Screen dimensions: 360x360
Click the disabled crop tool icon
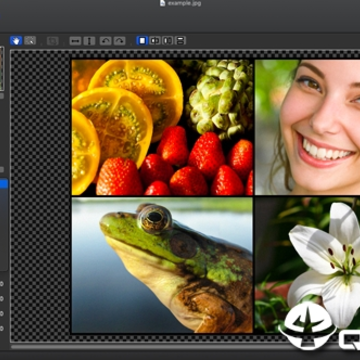(52, 41)
